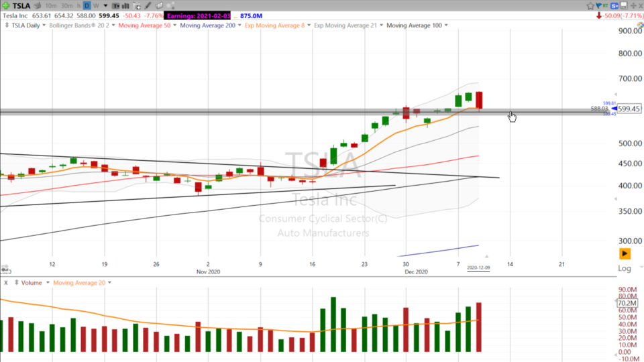
Task: Click the share circles icon in toolbar
Action: coord(171,6)
